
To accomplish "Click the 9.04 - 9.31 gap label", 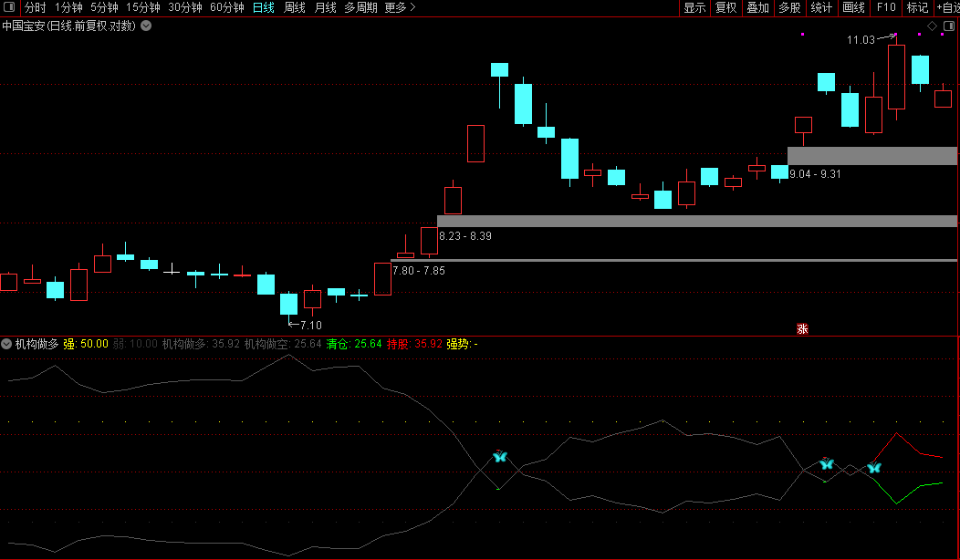I will pyautogui.click(x=815, y=174).
